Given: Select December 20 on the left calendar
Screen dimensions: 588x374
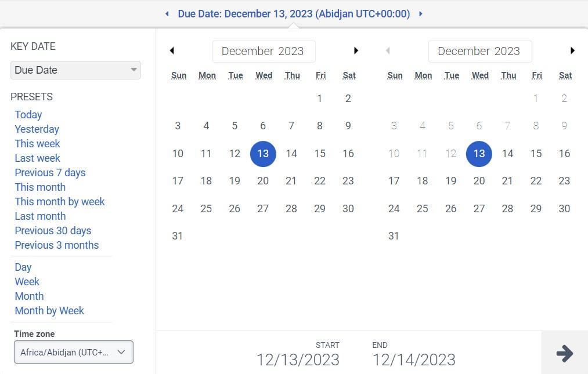Looking at the screenshot, I should (x=263, y=181).
